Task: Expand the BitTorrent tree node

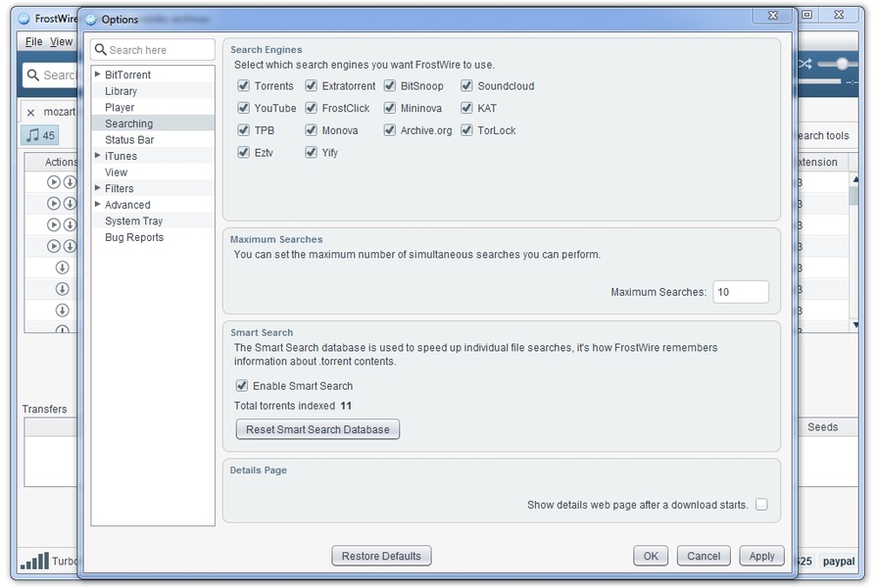Action: pos(97,73)
